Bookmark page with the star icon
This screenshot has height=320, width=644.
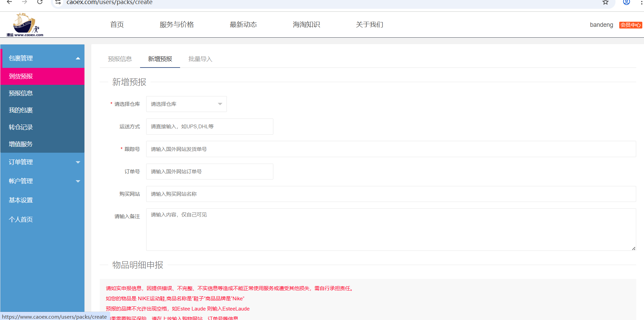[x=605, y=2]
